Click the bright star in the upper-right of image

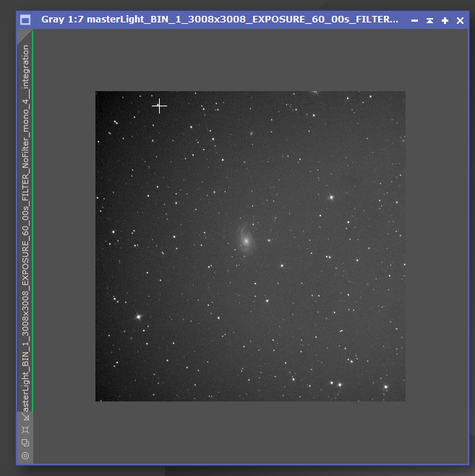tap(331, 197)
